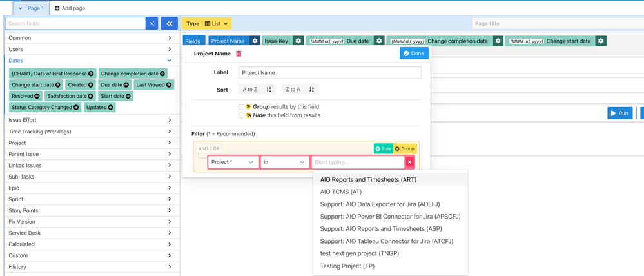
Task: Select AIO Reports and Timesheets (ART) option
Action: pos(390,179)
